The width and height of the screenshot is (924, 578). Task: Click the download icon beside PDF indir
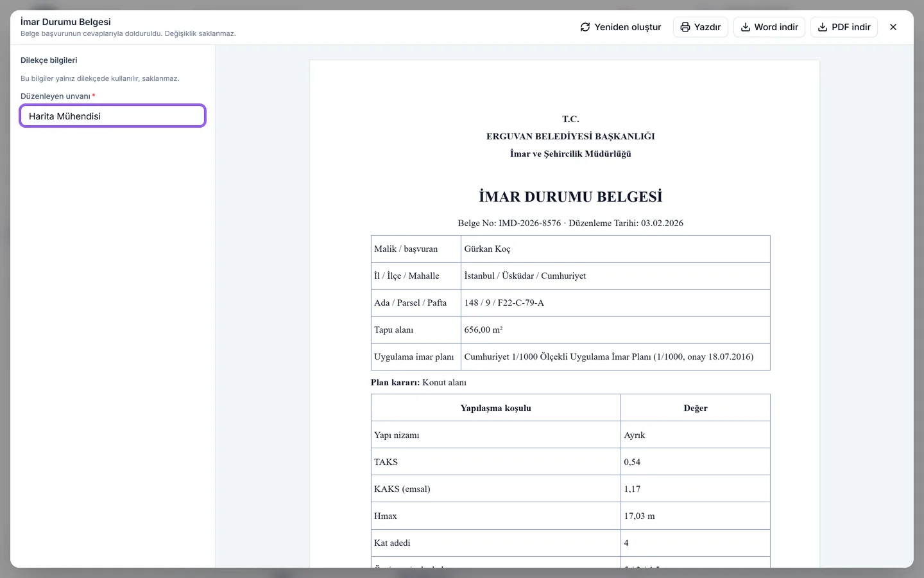tap(823, 27)
